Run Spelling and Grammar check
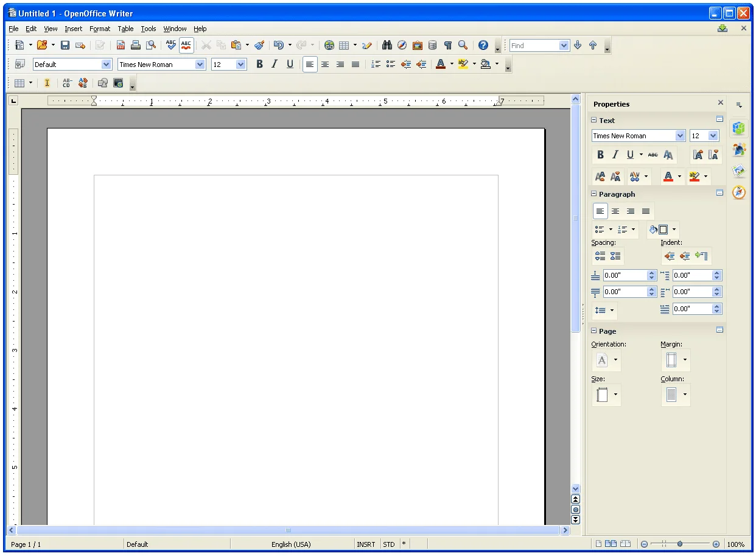Viewport: 756px width, 556px height. pos(171,45)
